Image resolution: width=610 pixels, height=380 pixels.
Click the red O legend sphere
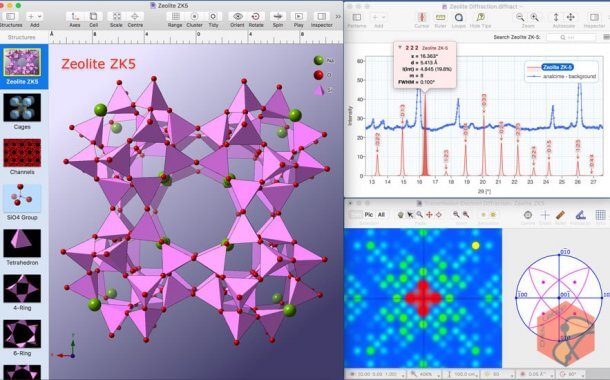[x=319, y=75]
